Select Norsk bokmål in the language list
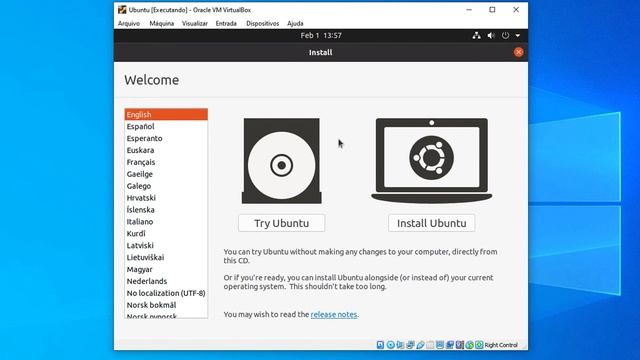Viewport: 640px width, 360px height. (x=166, y=304)
